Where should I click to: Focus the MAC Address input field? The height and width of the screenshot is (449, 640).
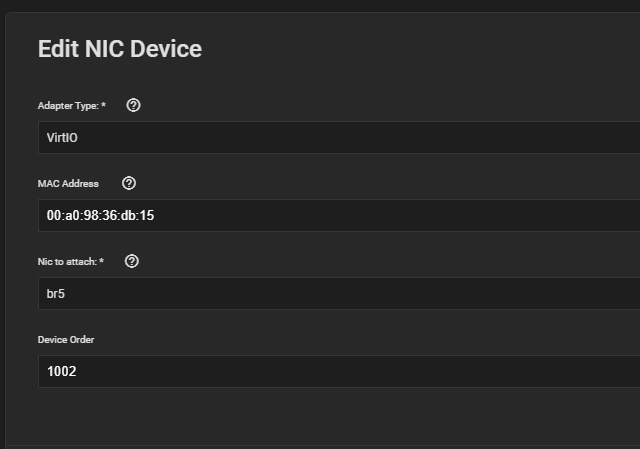pyautogui.click(x=340, y=215)
